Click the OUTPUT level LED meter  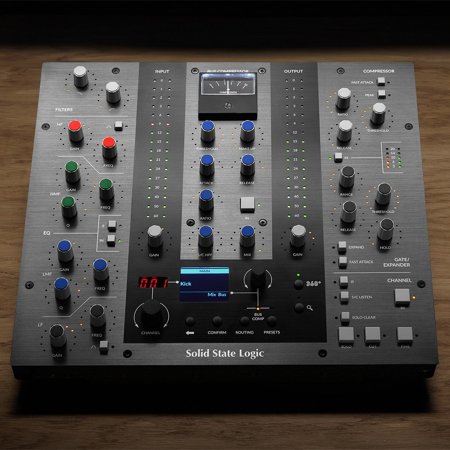[x=295, y=148]
